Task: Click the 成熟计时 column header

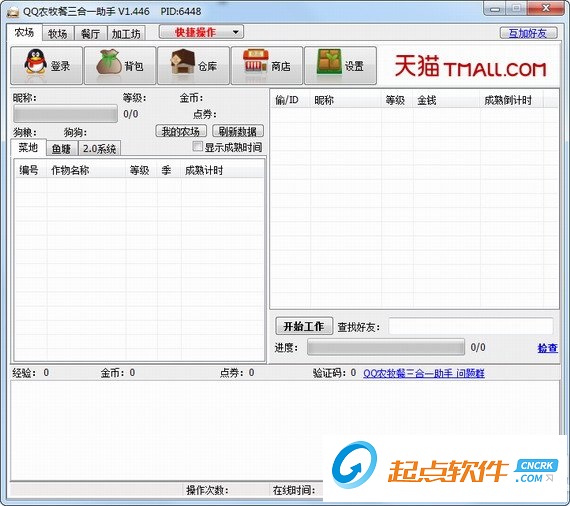Action: 222,170
